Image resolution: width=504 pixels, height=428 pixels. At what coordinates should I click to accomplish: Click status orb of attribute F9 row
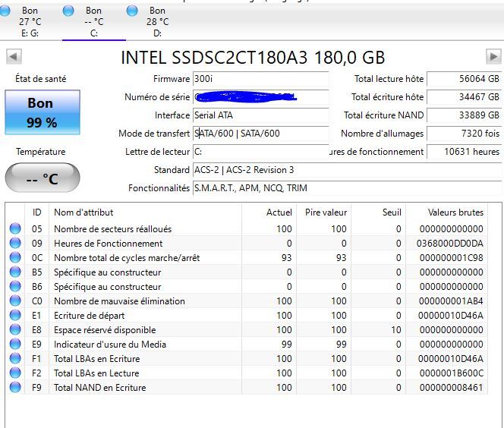[x=15, y=387]
